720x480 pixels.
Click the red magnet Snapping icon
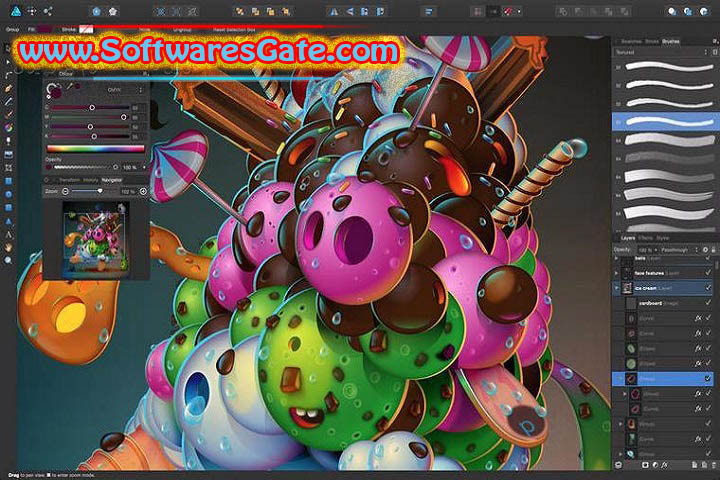coord(508,11)
